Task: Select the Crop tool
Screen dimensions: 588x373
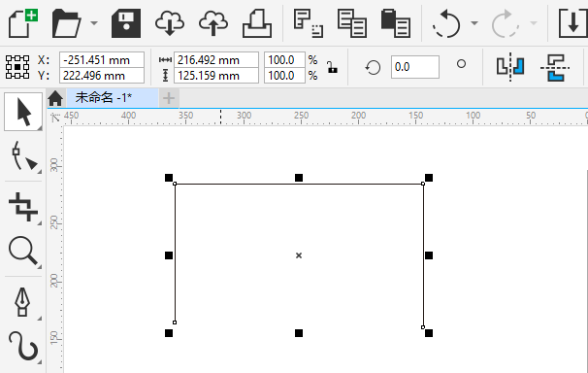Action: coord(23,206)
